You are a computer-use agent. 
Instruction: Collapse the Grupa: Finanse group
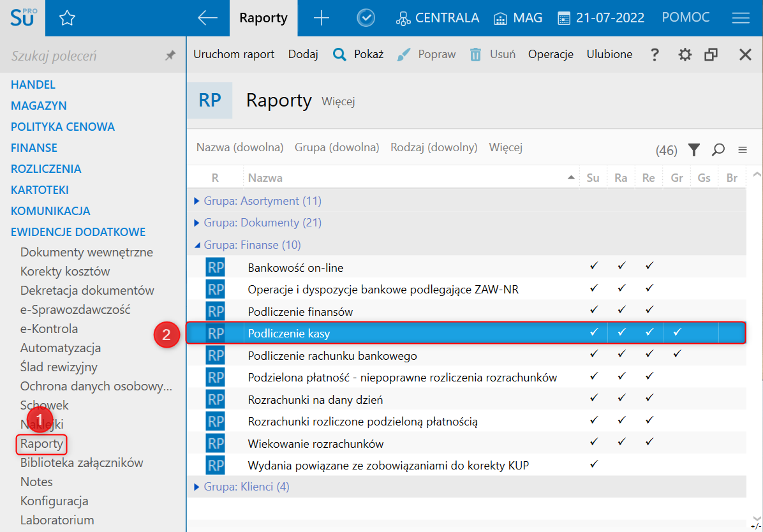click(196, 245)
